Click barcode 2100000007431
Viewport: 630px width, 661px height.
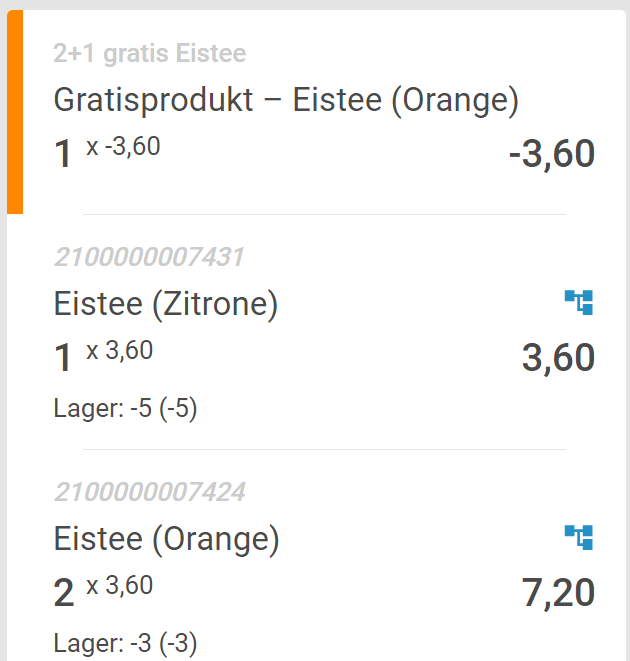point(149,257)
